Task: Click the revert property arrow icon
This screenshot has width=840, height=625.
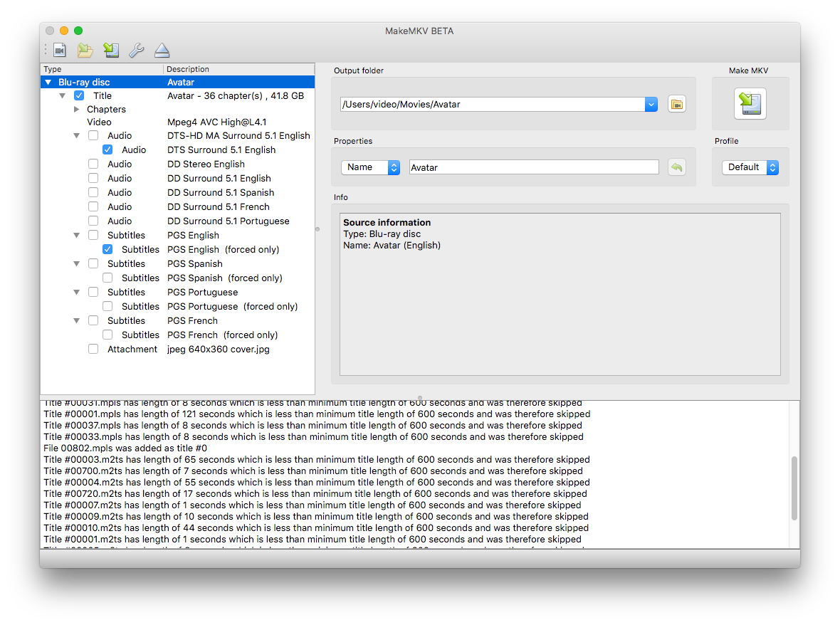Action: (676, 167)
